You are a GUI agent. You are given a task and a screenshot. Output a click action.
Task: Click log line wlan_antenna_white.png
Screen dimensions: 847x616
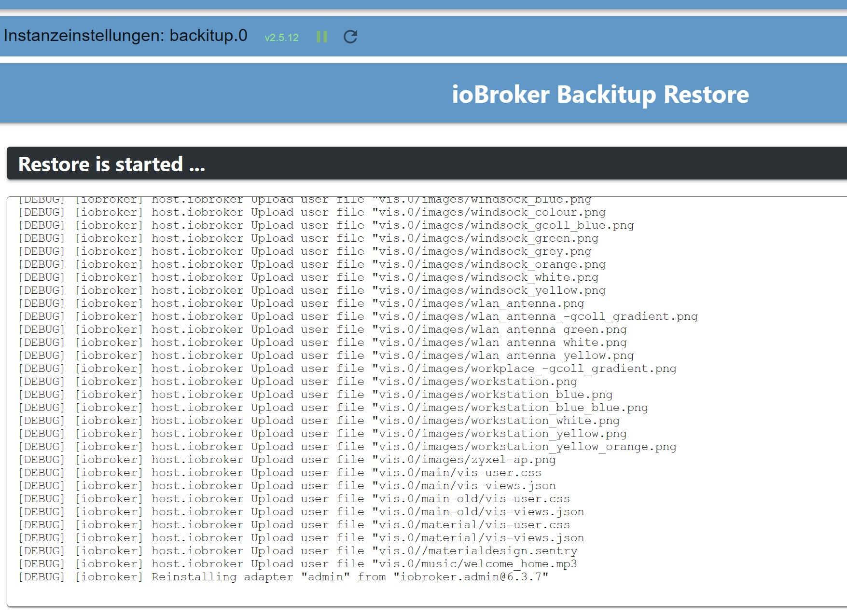[x=322, y=342]
